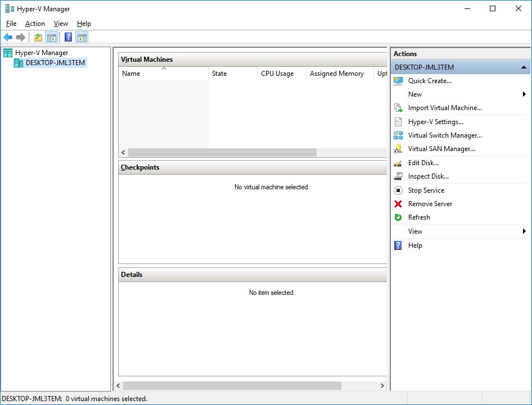Click 'No virtual machine selected.' text
Image resolution: width=532 pixels, height=405 pixels.
click(272, 187)
